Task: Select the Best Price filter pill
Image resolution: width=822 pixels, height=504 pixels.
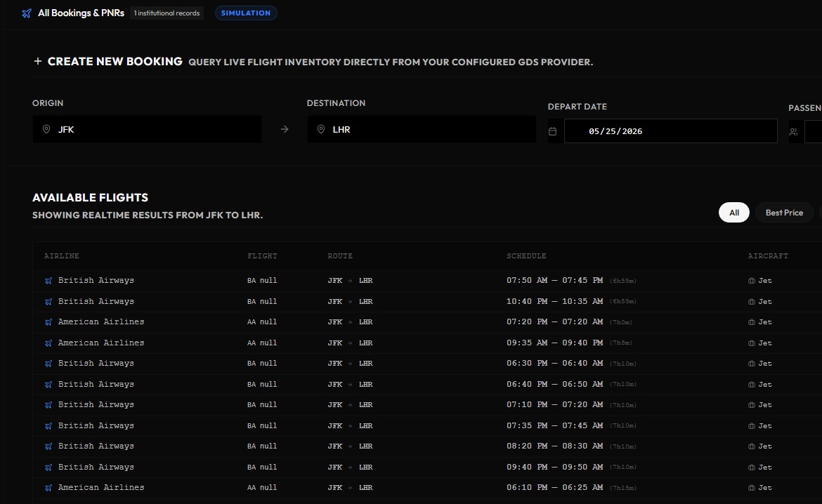Action: click(x=784, y=213)
